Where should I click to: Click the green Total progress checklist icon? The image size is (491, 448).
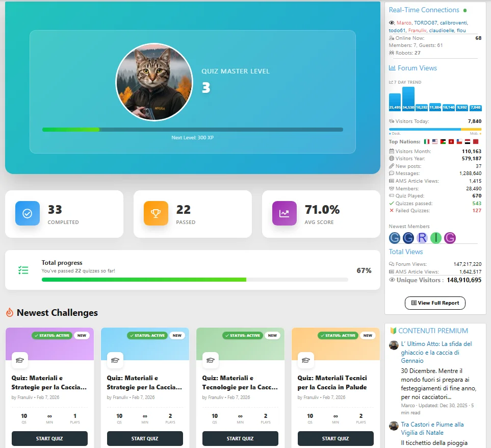coord(23,270)
